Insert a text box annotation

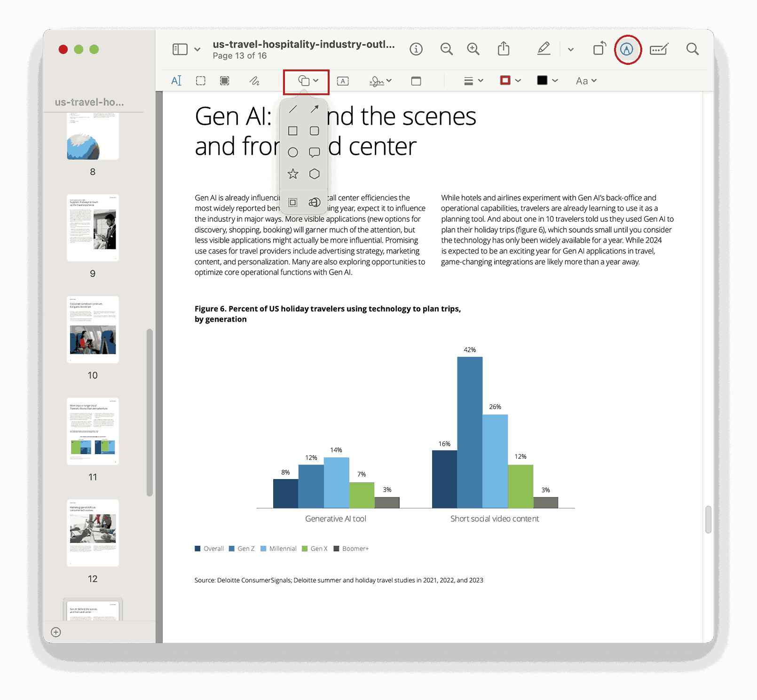point(343,80)
